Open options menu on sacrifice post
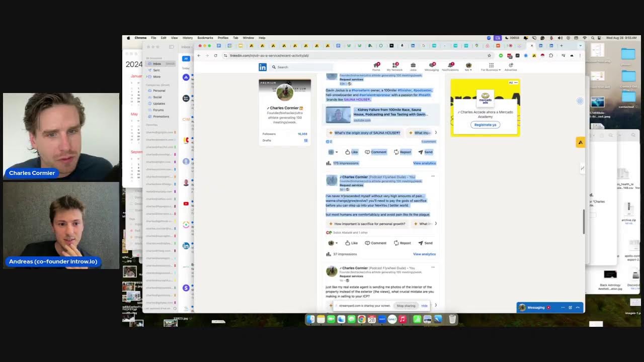The height and width of the screenshot is (362, 644). point(433,176)
